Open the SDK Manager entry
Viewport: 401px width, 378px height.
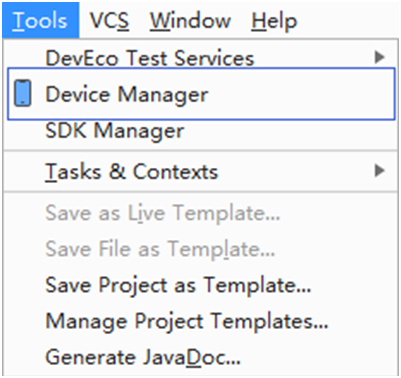tap(201, 131)
